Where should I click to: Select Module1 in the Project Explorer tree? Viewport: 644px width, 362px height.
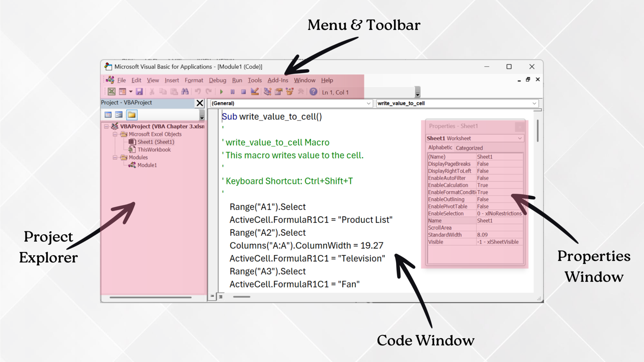coord(146,165)
